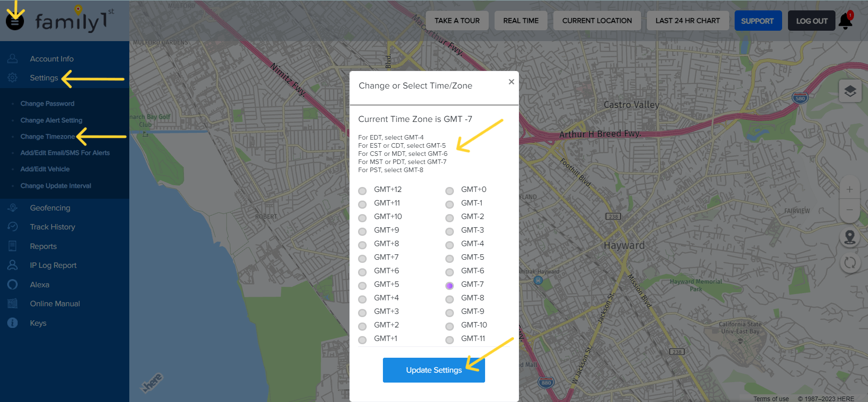Click the locate marker map icon
The height and width of the screenshot is (402, 868).
850,237
